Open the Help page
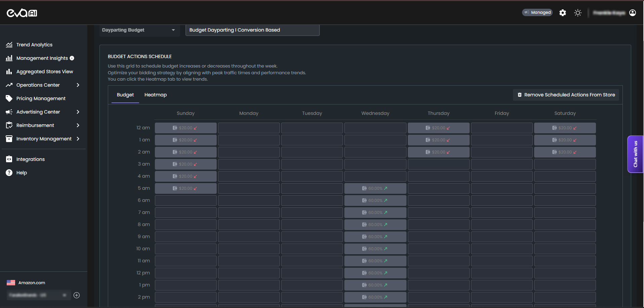Image resolution: width=644 pixels, height=308 pixels. [x=22, y=173]
